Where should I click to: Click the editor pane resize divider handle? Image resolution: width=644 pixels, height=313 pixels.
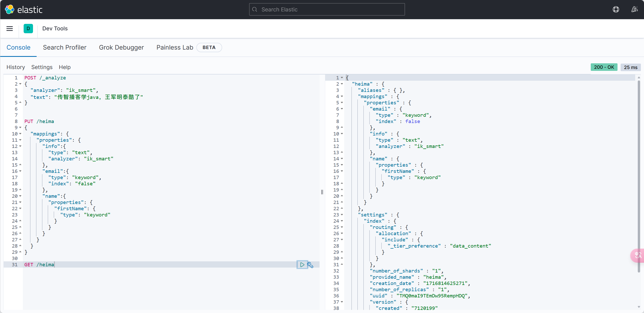coord(322,192)
